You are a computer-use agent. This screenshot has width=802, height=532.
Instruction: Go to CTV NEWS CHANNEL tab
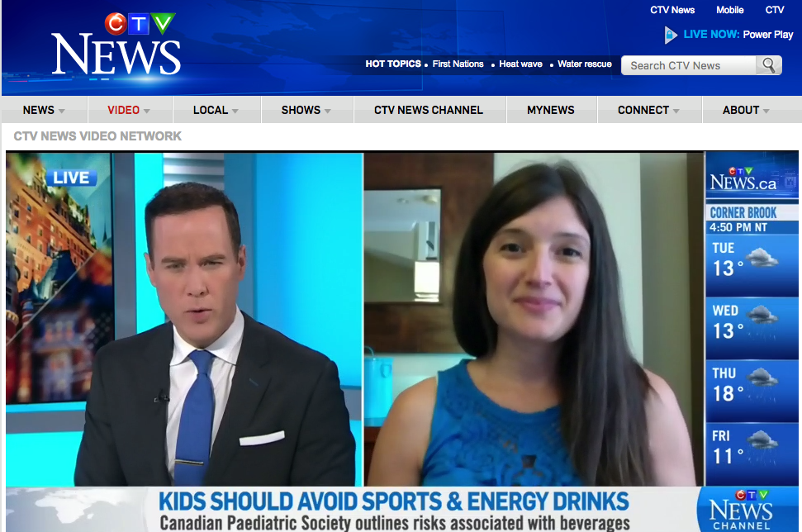429,110
